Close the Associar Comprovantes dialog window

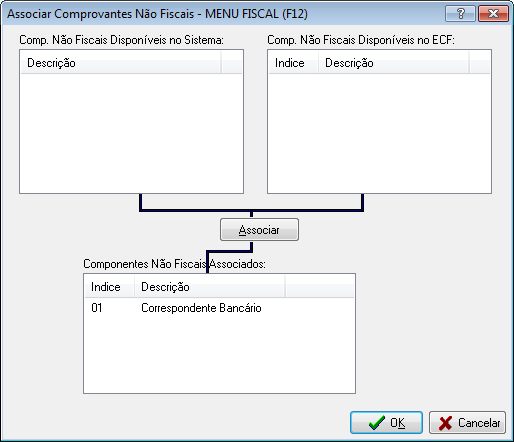pos(493,14)
